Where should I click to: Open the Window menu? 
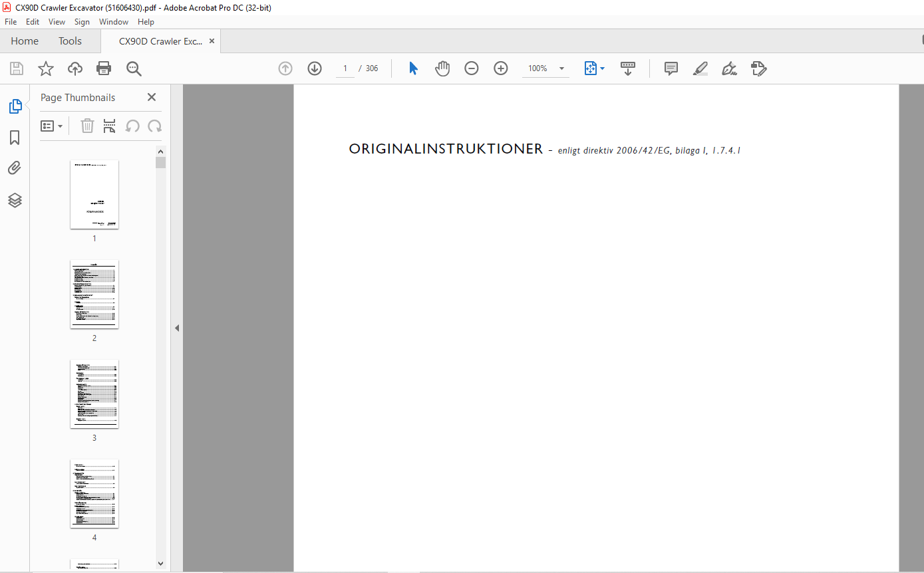coord(114,22)
